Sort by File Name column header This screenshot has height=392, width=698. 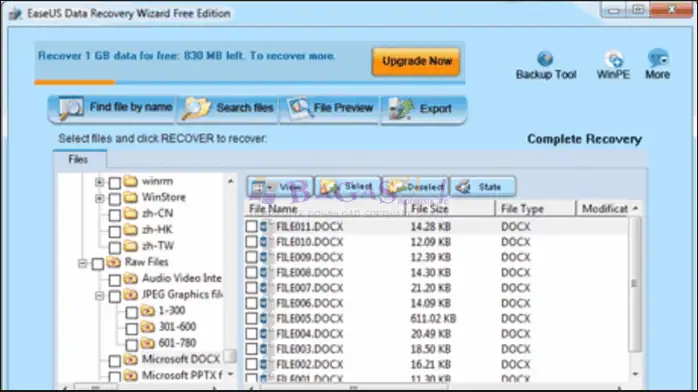pos(325,209)
